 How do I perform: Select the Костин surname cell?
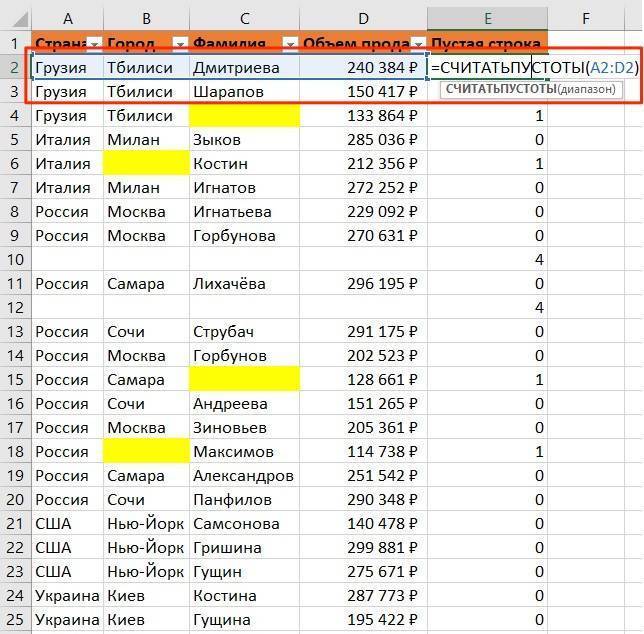tap(244, 163)
